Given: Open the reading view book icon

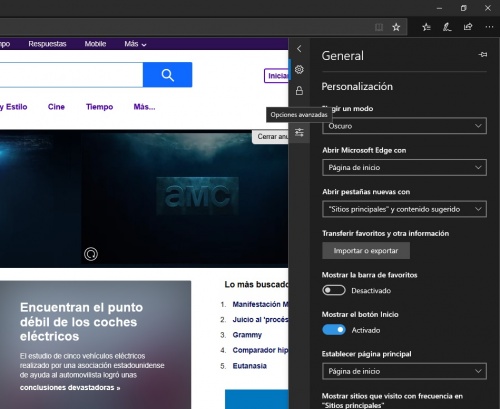Looking at the screenshot, I should pyautogui.click(x=379, y=27).
